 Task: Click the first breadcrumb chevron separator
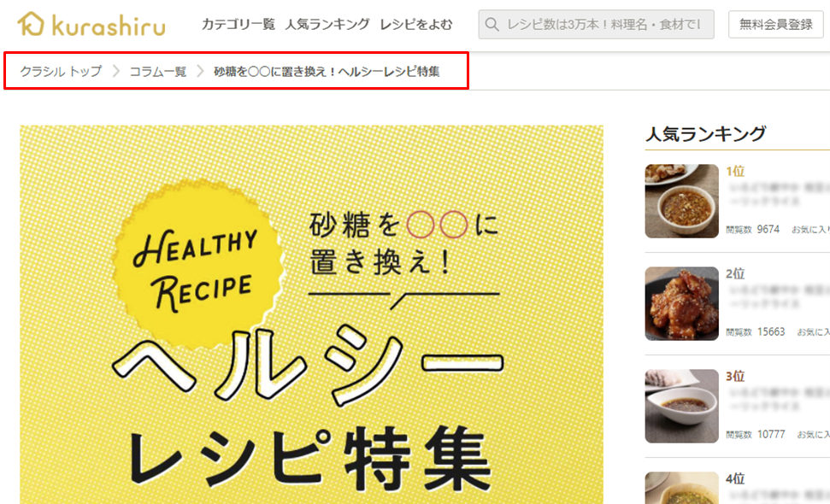[116, 71]
